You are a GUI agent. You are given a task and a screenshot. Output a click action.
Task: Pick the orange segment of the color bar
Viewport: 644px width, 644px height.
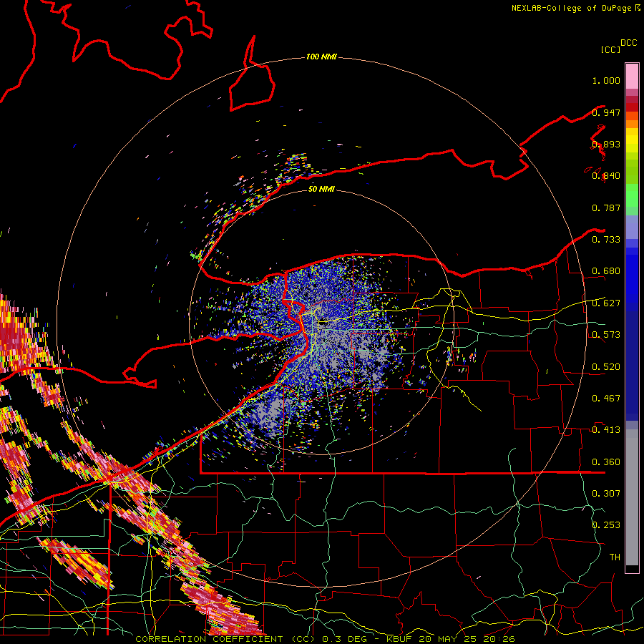coord(632,124)
